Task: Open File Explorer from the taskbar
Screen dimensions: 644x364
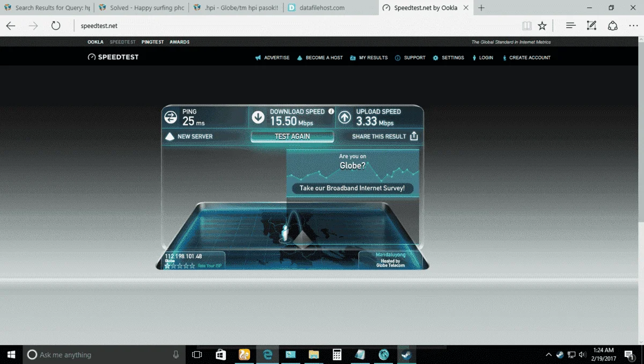Action: 313,354
